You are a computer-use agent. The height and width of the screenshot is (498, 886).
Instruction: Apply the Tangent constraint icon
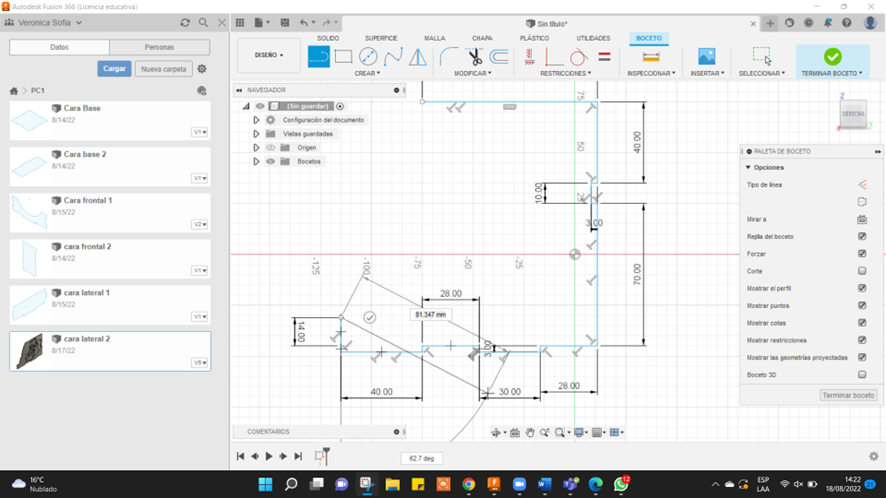(x=578, y=57)
